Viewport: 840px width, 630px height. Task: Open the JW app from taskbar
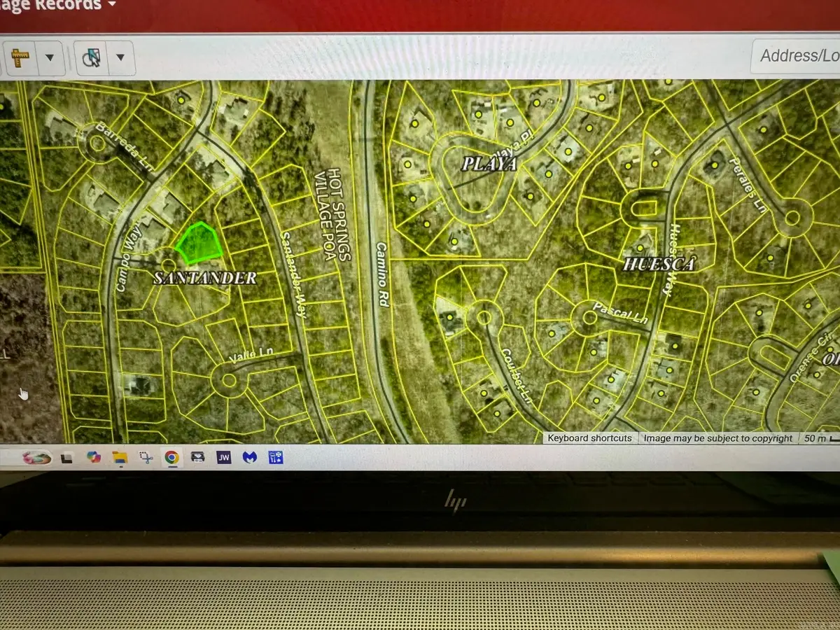pyautogui.click(x=224, y=458)
